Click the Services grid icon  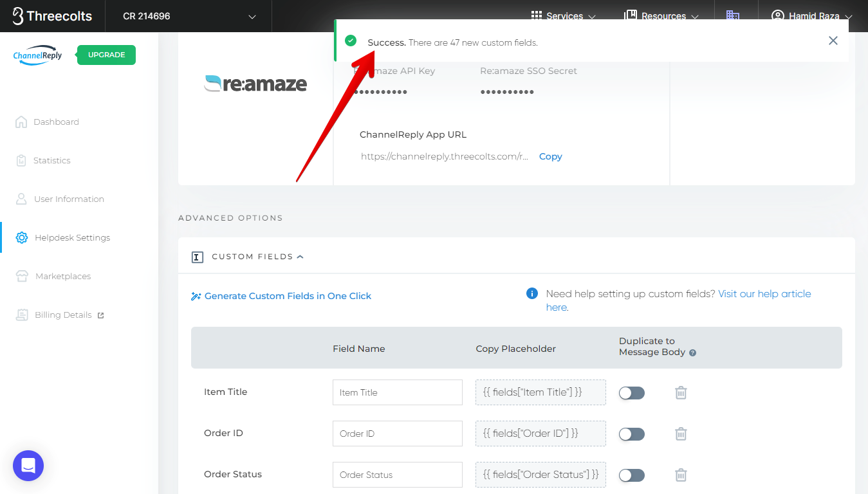[537, 16]
